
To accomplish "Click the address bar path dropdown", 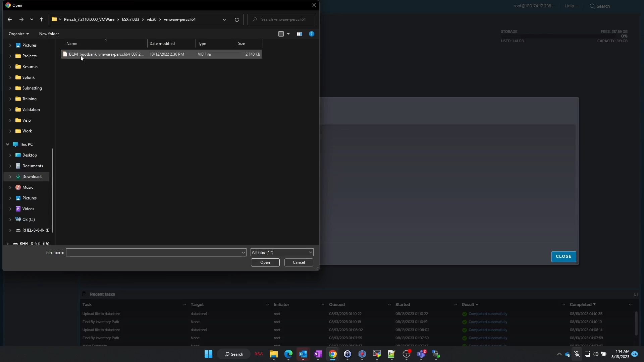I will (x=224, y=19).
